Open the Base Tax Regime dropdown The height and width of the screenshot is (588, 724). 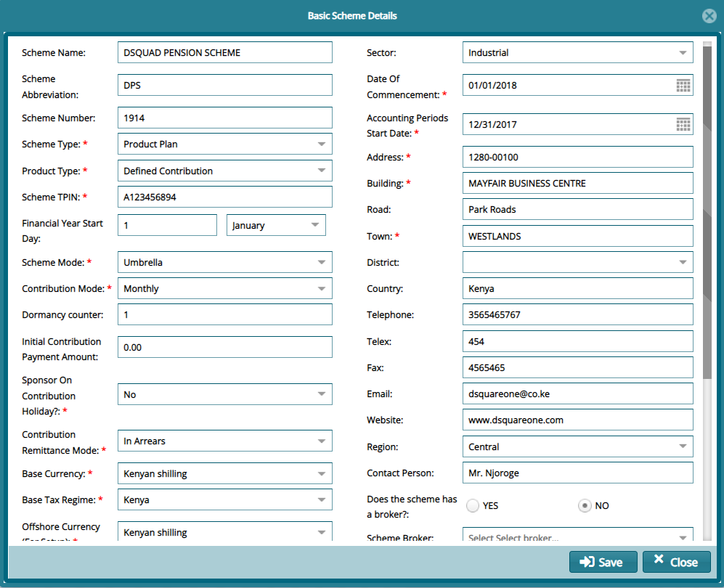(225, 500)
